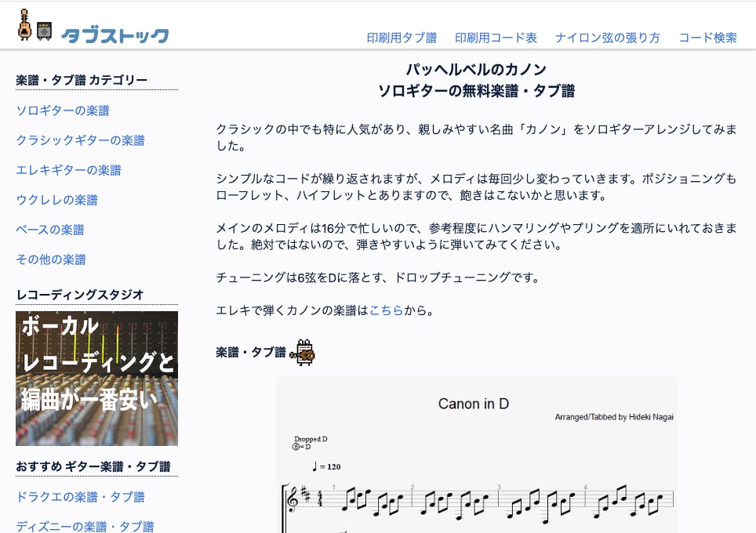
Task: Follow the こちら link for electric Canon score
Action: [386, 310]
